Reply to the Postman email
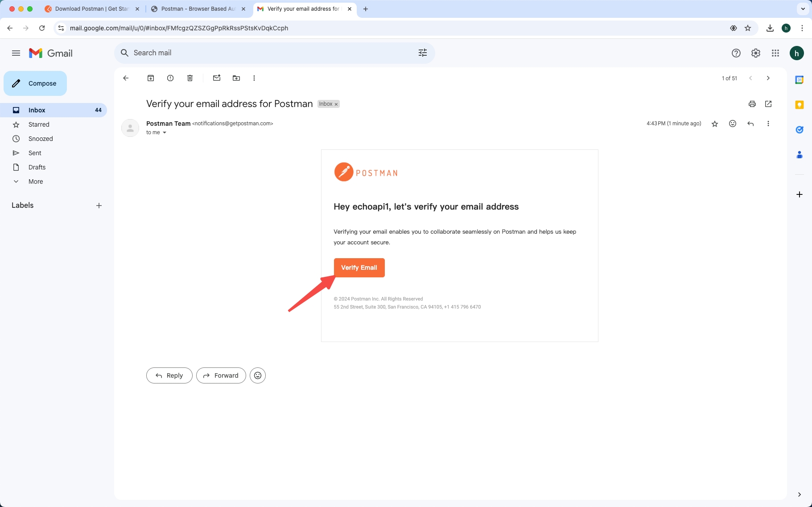 click(x=169, y=375)
